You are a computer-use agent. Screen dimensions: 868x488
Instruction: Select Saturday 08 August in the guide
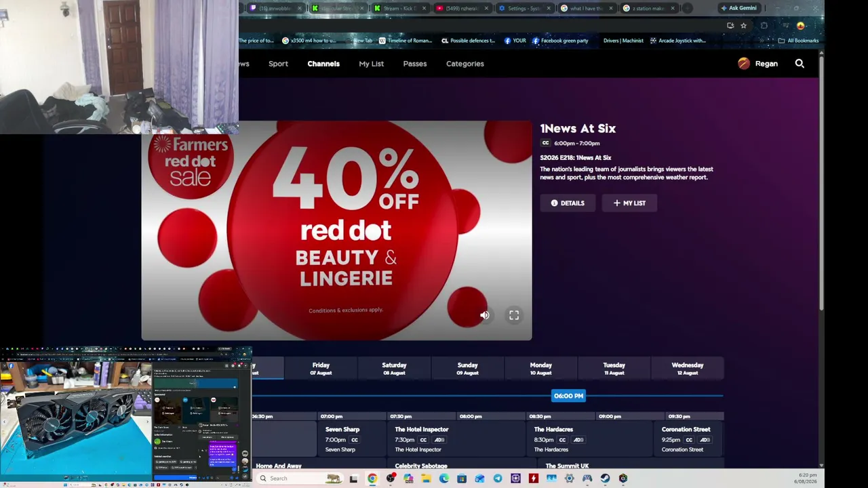394,369
